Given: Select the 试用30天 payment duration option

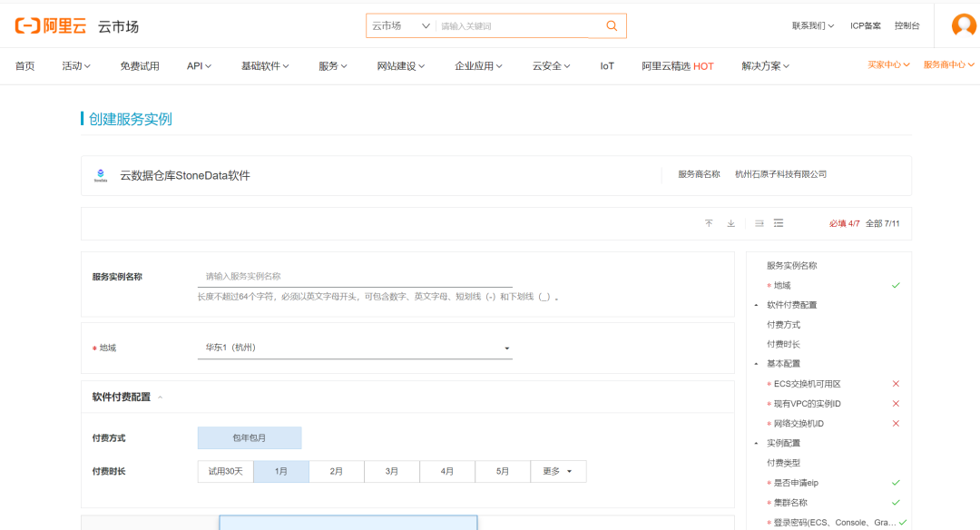Looking at the screenshot, I should click(x=225, y=471).
